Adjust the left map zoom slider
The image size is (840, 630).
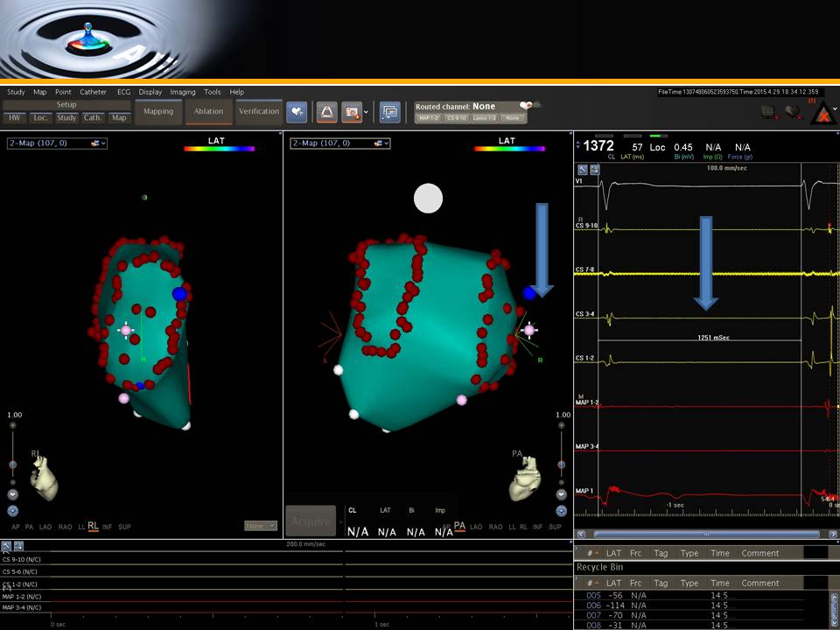click(12, 465)
